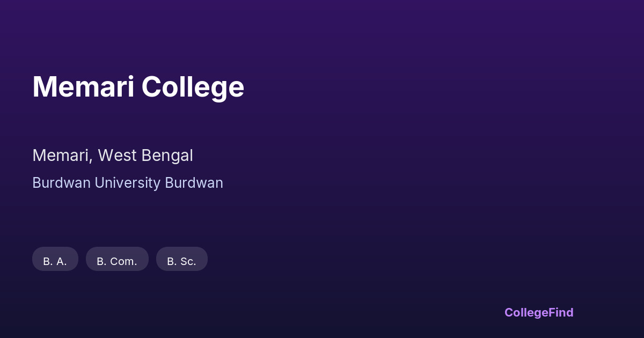Select the B. A. course chip
Screen dimensions: 644x338
point(55,260)
